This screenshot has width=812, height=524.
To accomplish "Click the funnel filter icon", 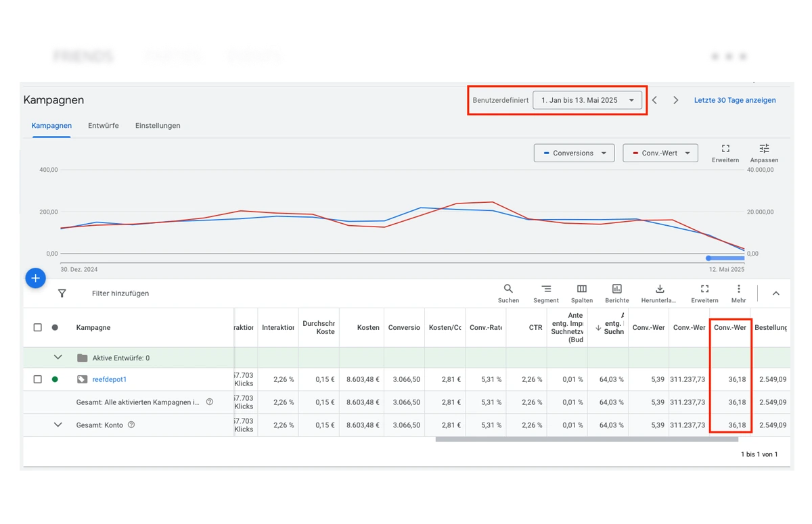I will [62, 293].
